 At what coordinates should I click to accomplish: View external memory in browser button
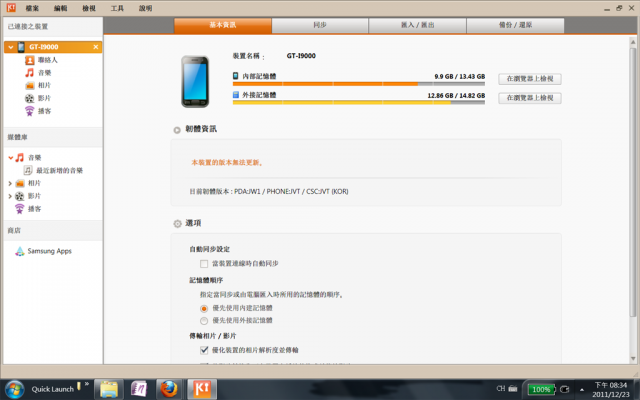click(530, 98)
